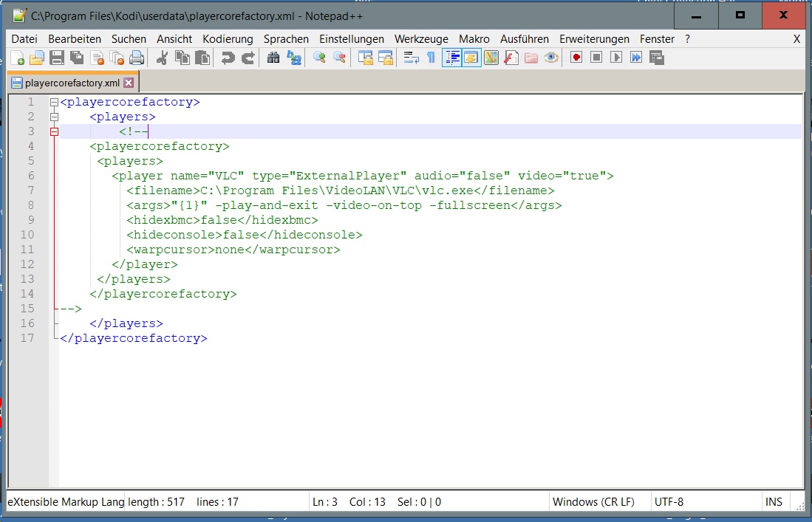Click the Open file folder icon
Viewport: 812px width, 522px height.
click(x=37, y=58)
